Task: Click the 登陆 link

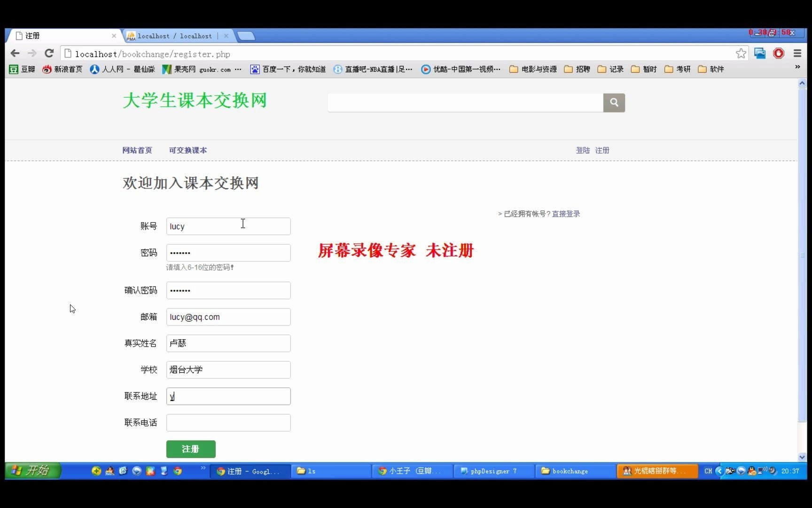Action: point(583,151)
